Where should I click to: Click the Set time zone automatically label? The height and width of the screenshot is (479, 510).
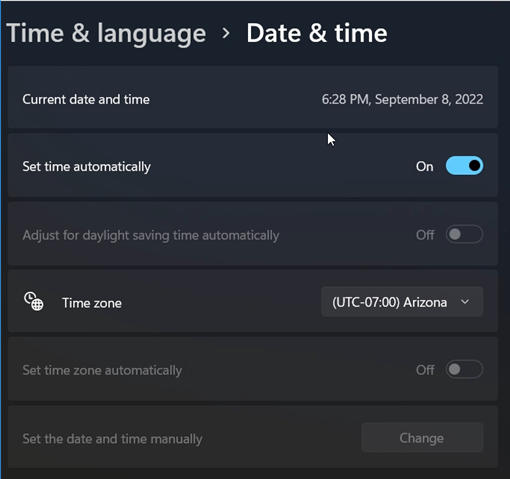[102, 370]
